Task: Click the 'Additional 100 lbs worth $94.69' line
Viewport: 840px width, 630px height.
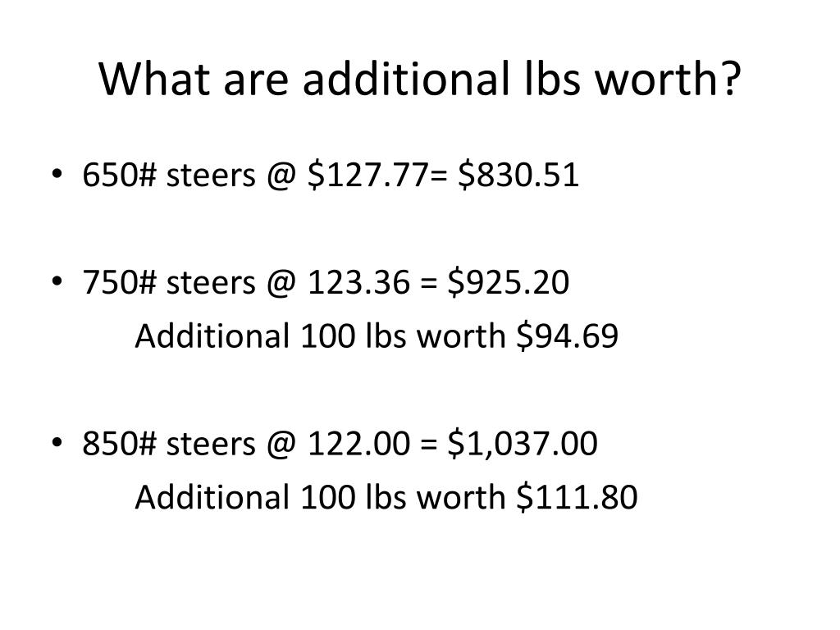Action: click(x=377, y=336)
